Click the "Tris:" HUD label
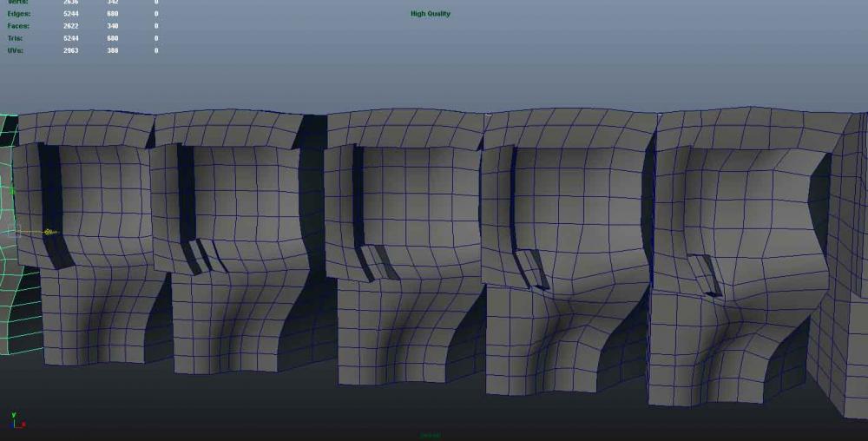 coord(16,38)
